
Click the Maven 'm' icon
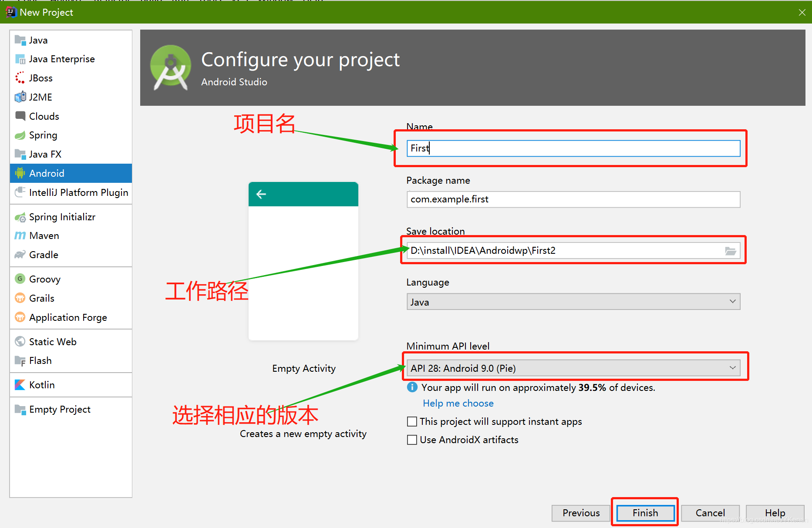[20, 235]
